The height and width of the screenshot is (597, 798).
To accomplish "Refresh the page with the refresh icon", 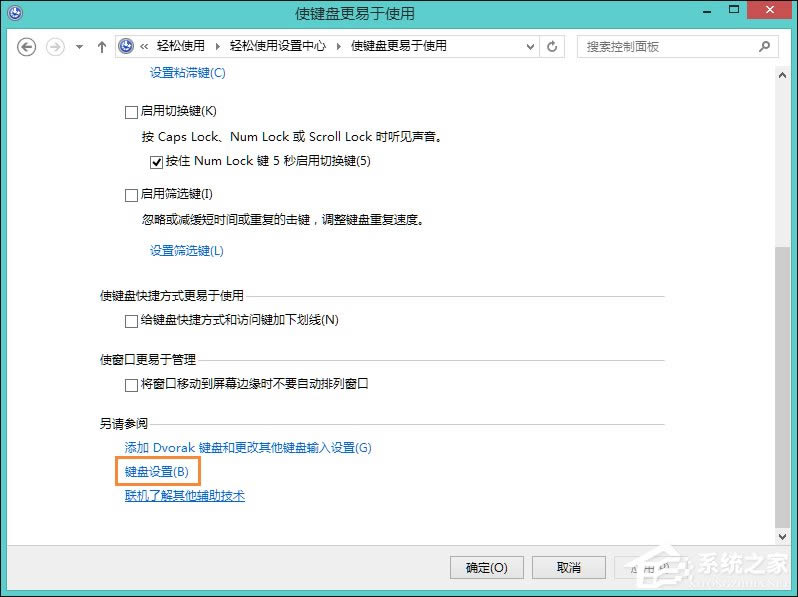I will (x=552, y=47).
